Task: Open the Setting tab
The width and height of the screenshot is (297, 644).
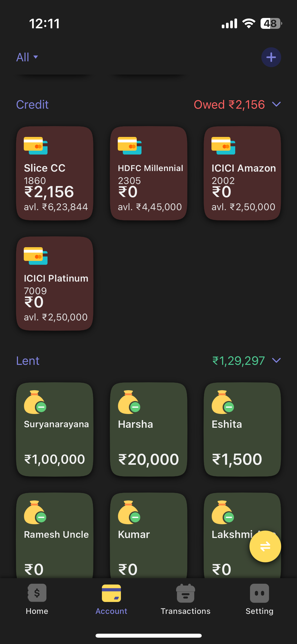Action: click(x=259, y=599)
